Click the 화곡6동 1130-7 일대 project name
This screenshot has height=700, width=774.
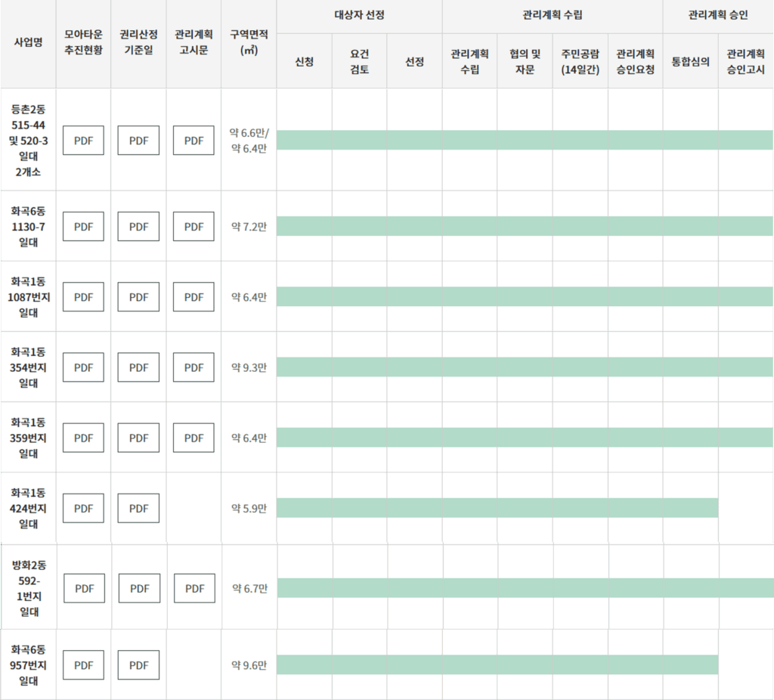(28, 227)
